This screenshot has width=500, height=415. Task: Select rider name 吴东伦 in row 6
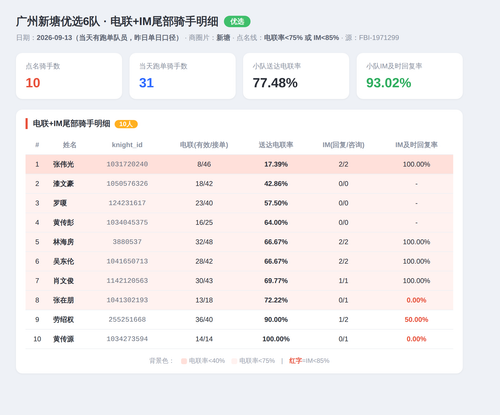(x=63, y=261)
